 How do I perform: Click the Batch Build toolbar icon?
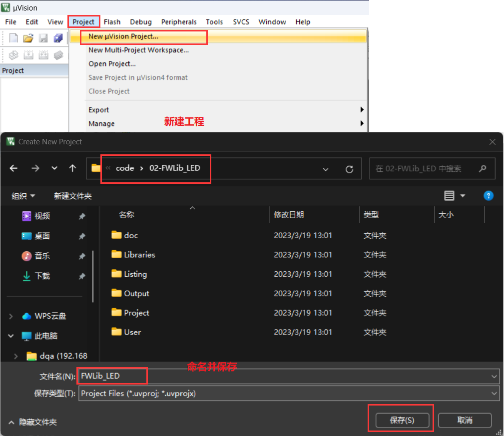click(58, 55)
